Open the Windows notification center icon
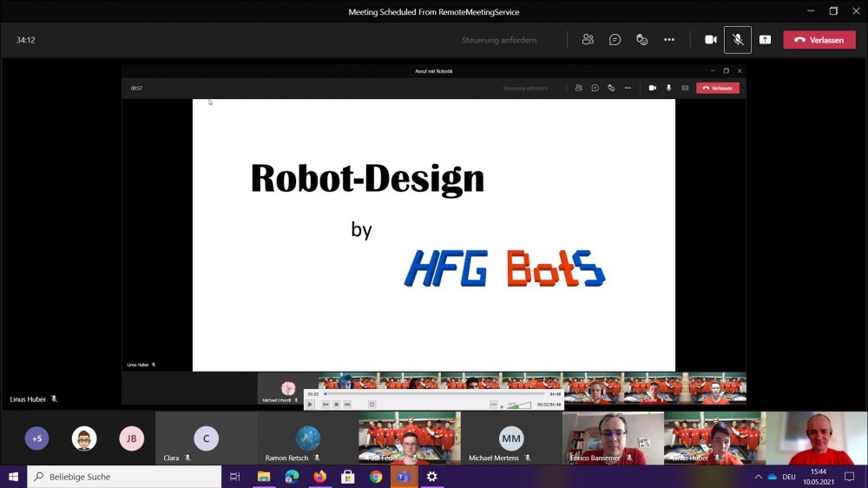 pyautogui.click(x=849, y=477)
